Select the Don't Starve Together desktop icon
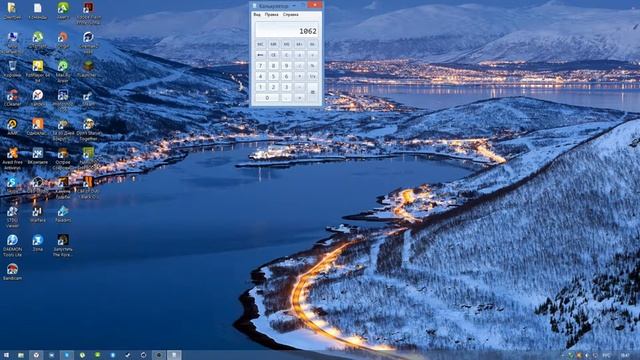Screen dimensions: 640x360 tap(88, 129)
